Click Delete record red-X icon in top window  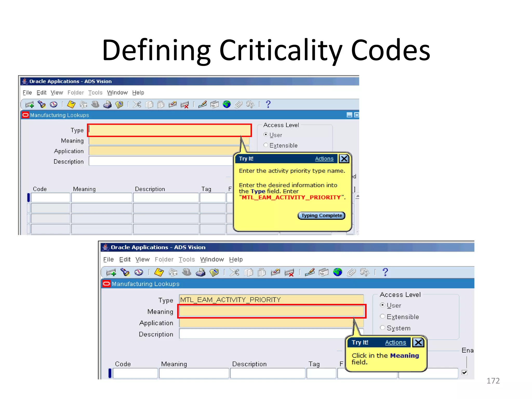185,105
